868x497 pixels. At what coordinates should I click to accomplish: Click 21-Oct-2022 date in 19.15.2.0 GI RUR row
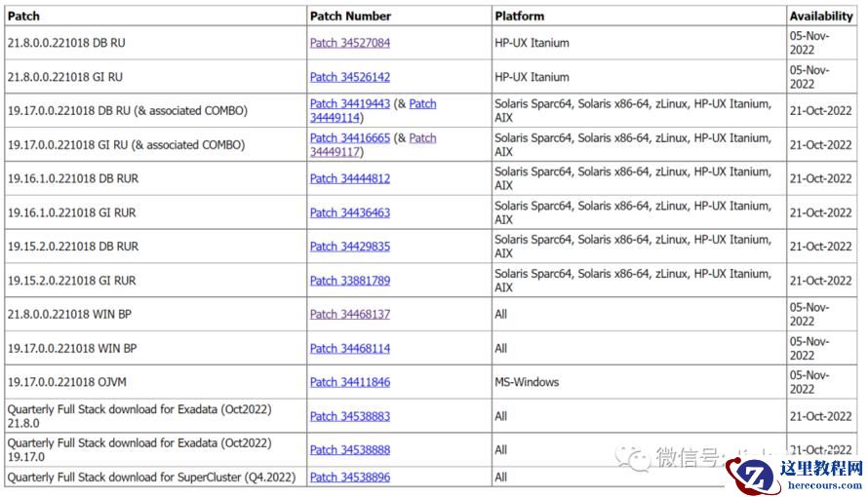821,281
